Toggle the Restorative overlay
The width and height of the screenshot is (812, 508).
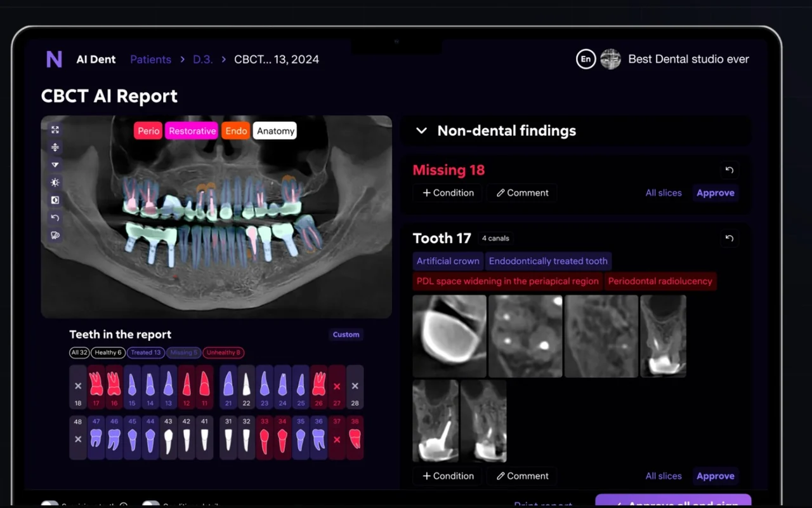[x=192, y=131]
